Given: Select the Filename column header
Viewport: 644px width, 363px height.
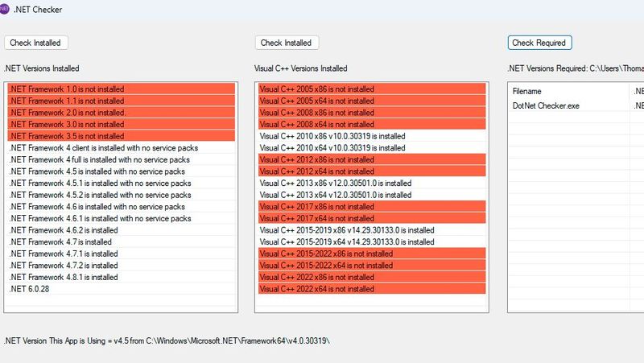Looking at the screenshot, I should click(x=569, y=91).
